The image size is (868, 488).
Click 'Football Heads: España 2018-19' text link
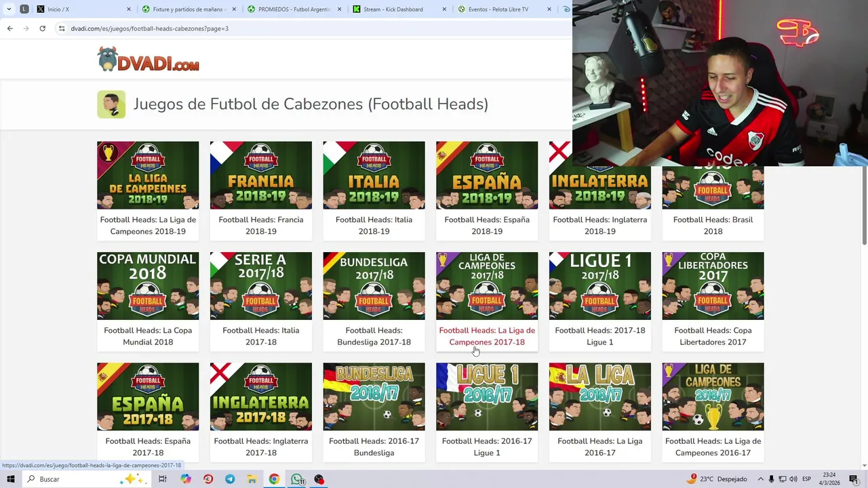[x=487, y=226]
